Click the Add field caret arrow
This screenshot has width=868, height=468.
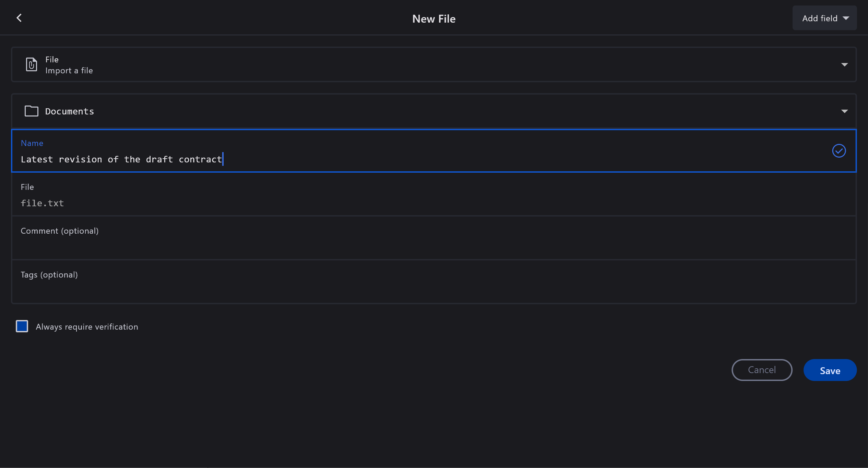846,19
